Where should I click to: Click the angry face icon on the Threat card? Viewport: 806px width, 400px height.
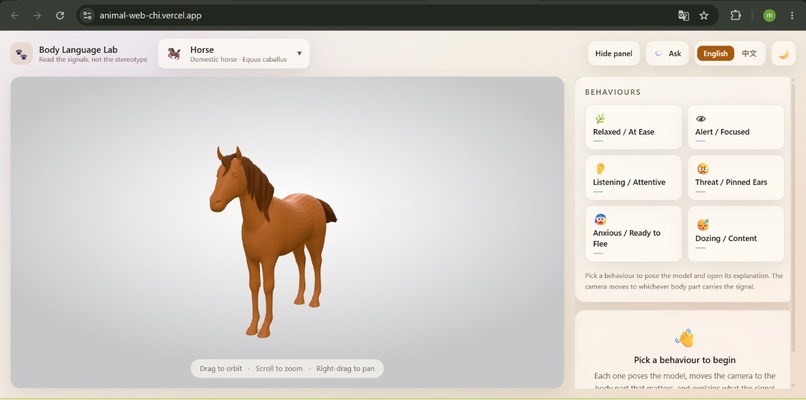703,169
